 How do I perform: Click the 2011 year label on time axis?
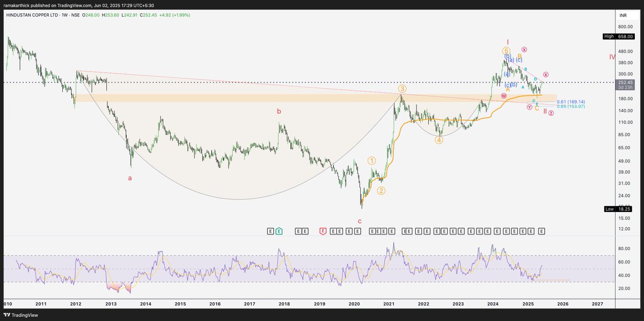coord(41,304)
